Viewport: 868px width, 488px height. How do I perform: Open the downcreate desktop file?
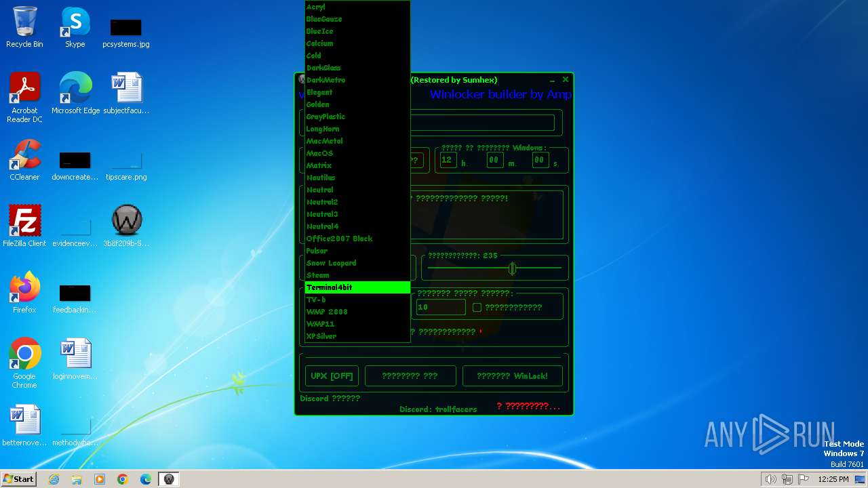point(75,165)
